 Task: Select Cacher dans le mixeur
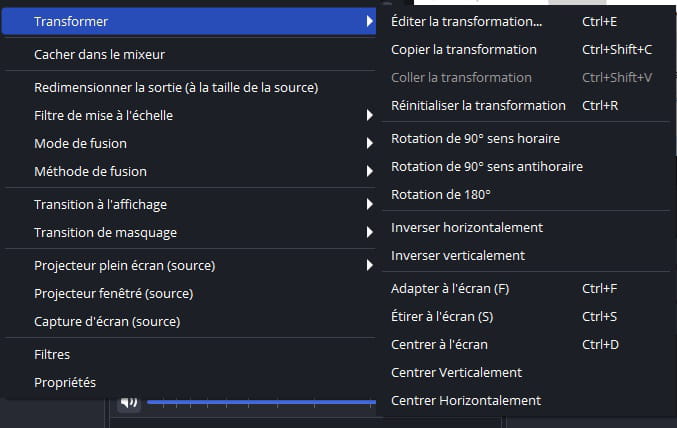(x=190, y=54)
